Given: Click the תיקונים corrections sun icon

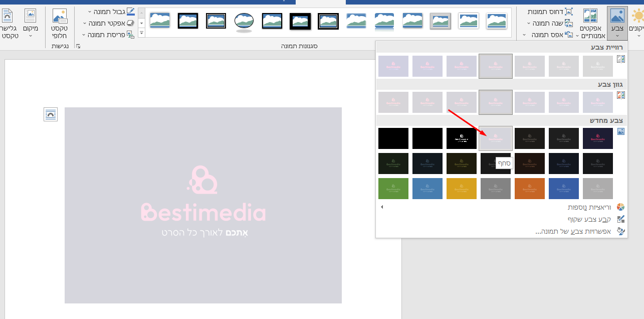Looking at the screenshot, I should click(x=637, y=17).
